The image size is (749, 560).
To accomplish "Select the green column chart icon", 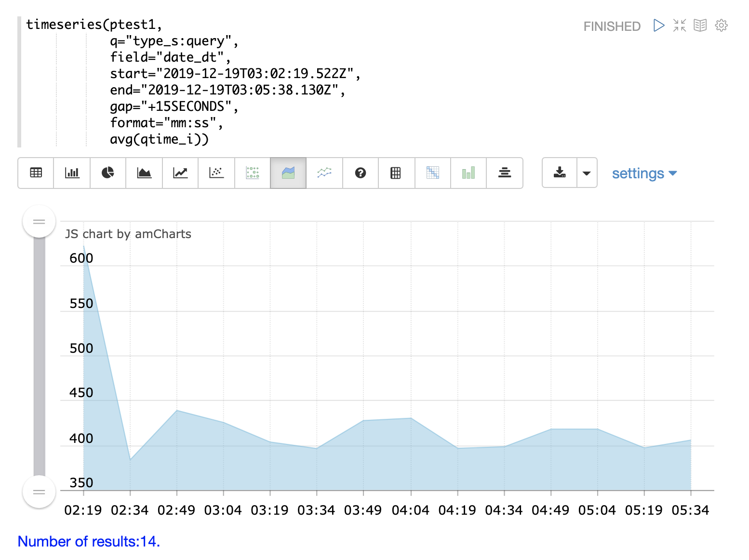I will point(468,173).
